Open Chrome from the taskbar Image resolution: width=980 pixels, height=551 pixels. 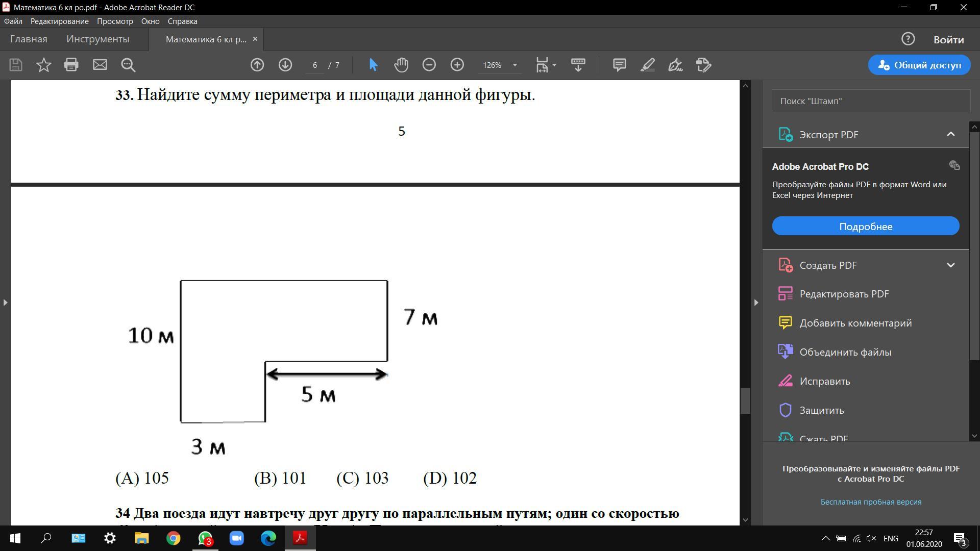(x=173, y=538)
